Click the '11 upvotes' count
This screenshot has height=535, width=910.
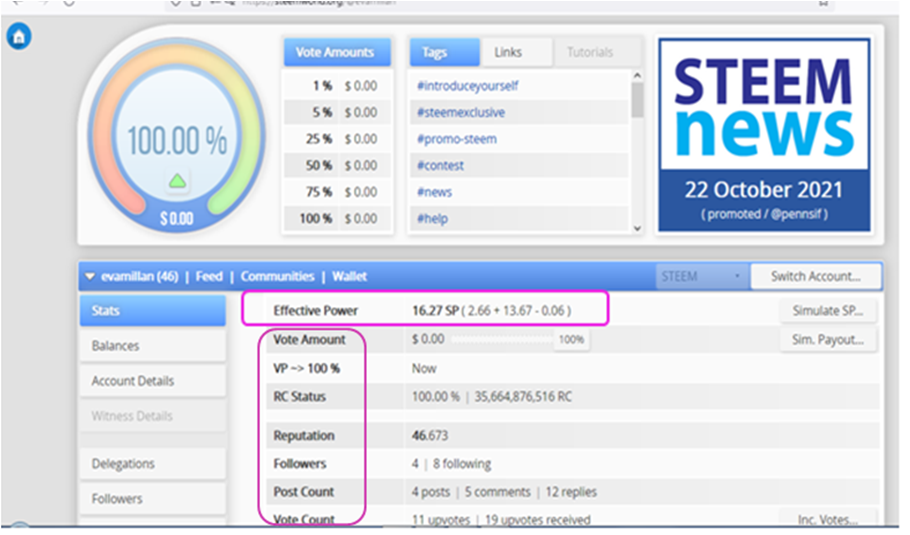440,519
